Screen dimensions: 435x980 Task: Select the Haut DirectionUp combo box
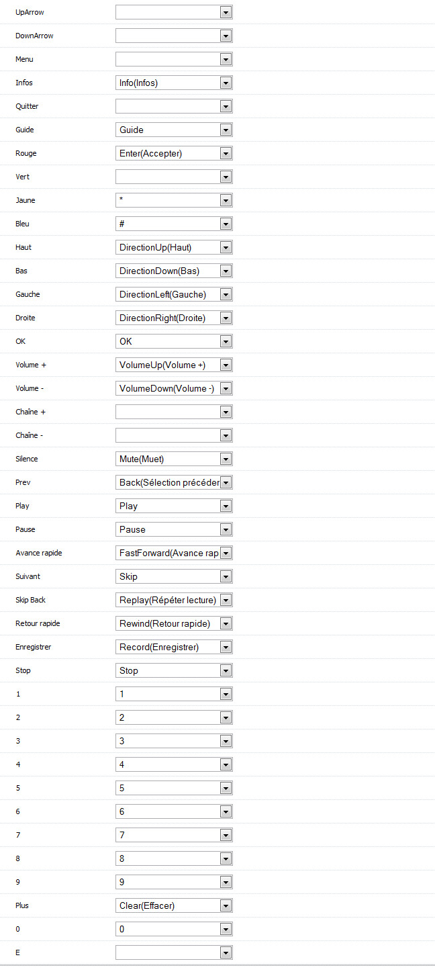[x=174, y=247]
